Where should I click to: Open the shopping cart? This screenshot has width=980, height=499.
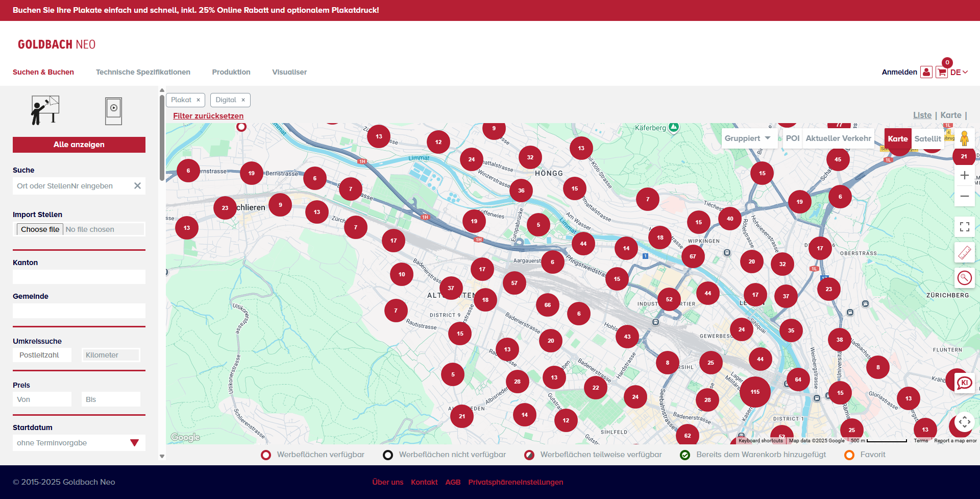pyautogui.click(x=941, y=73)
